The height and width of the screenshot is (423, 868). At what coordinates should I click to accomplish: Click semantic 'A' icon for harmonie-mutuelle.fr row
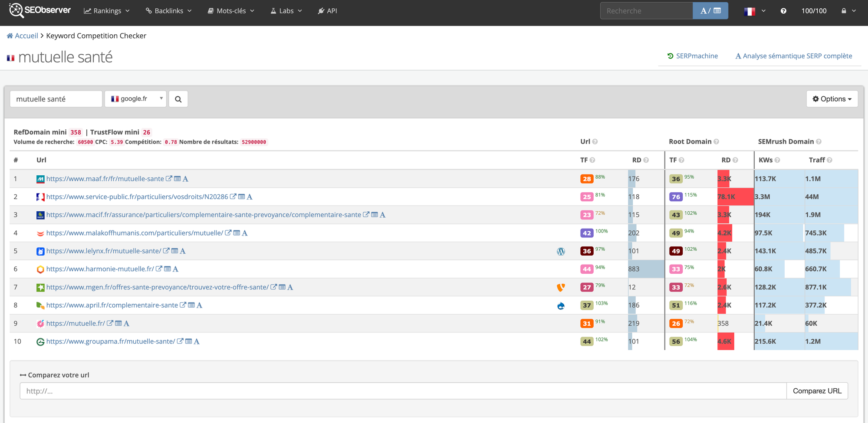tap(175, 269)
